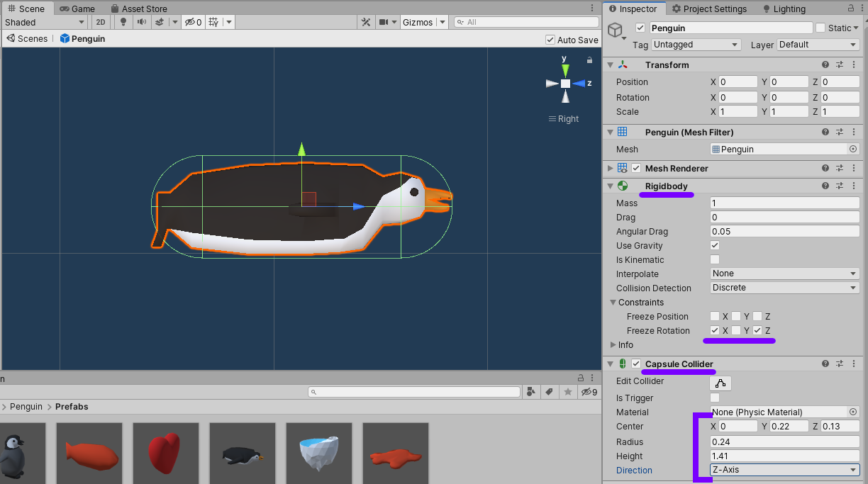The width and height of the screenshot is (868, 484).
Task: Uncheck the Use Gravity checkbox
Action: pyautogui.click(x=715, y=245)
